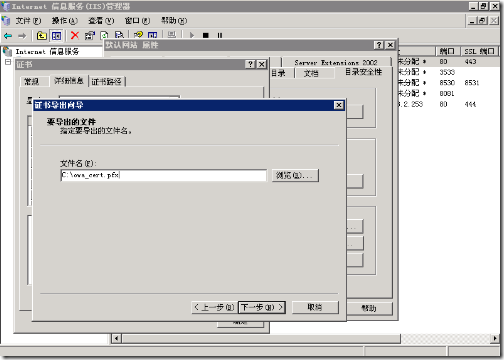Open the 帮助(H) menu
Screen dimensions: 504x360
coord(174,21)
